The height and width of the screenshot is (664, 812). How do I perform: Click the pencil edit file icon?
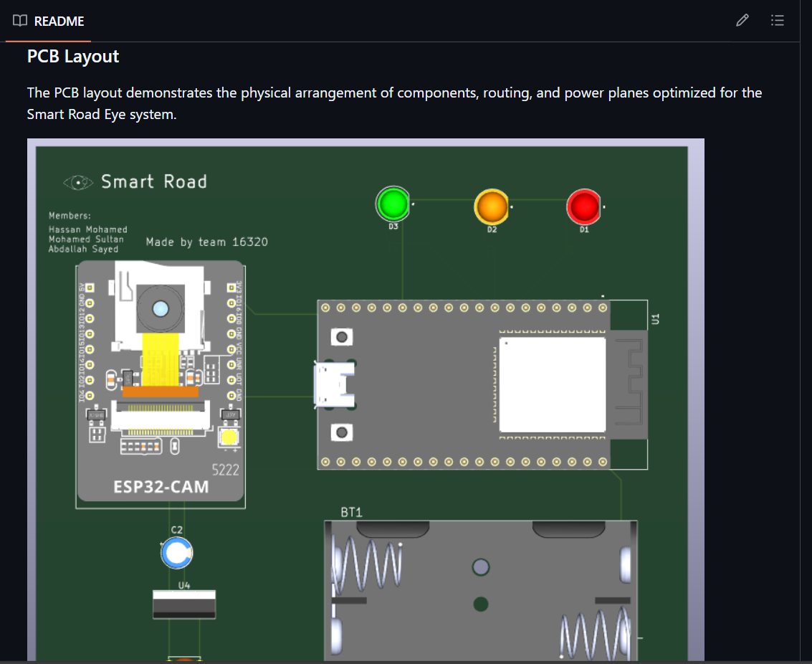coord(742,21)
